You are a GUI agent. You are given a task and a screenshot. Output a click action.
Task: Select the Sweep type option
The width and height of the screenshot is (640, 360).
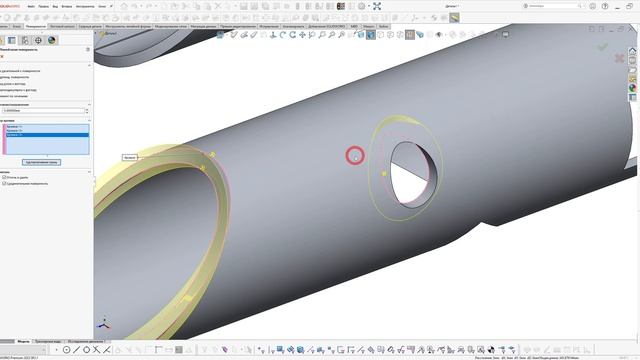point(14,96)
